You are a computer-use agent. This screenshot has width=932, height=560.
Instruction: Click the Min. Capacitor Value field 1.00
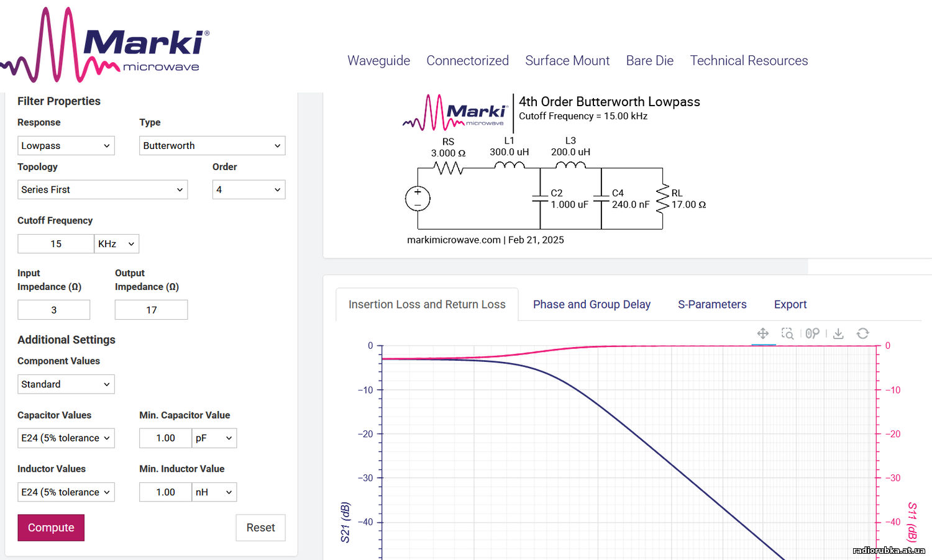[x=165, y=438]
